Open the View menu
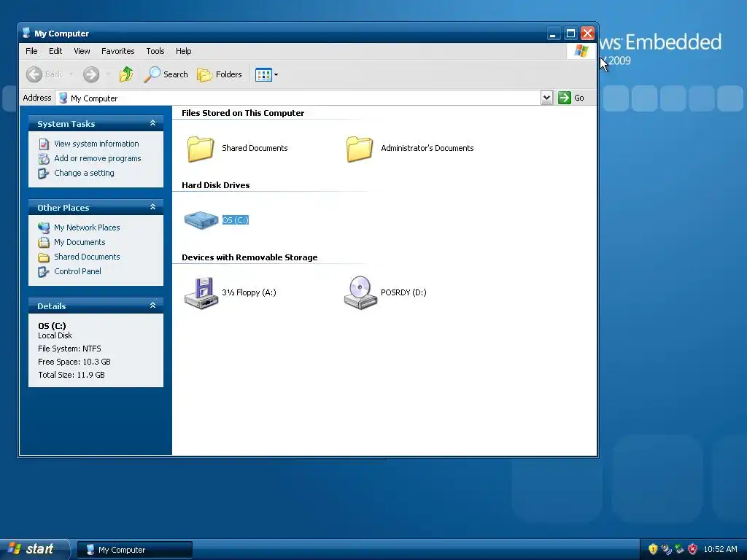747x560 pixels. [82, 51]
